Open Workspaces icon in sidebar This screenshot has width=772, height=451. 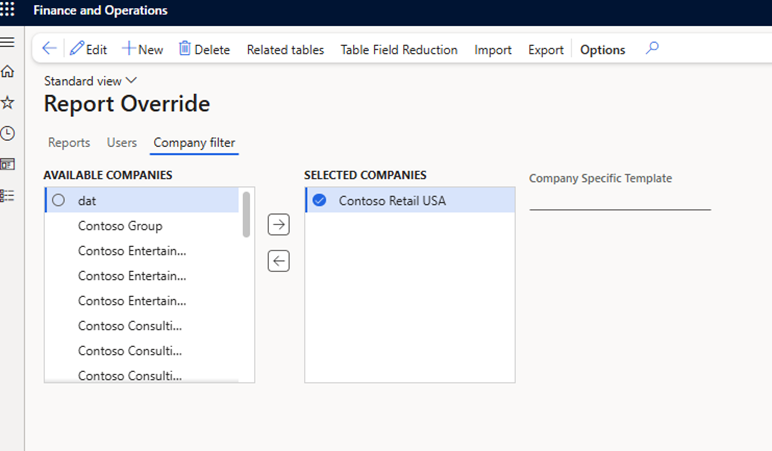(x=8, y=163)
